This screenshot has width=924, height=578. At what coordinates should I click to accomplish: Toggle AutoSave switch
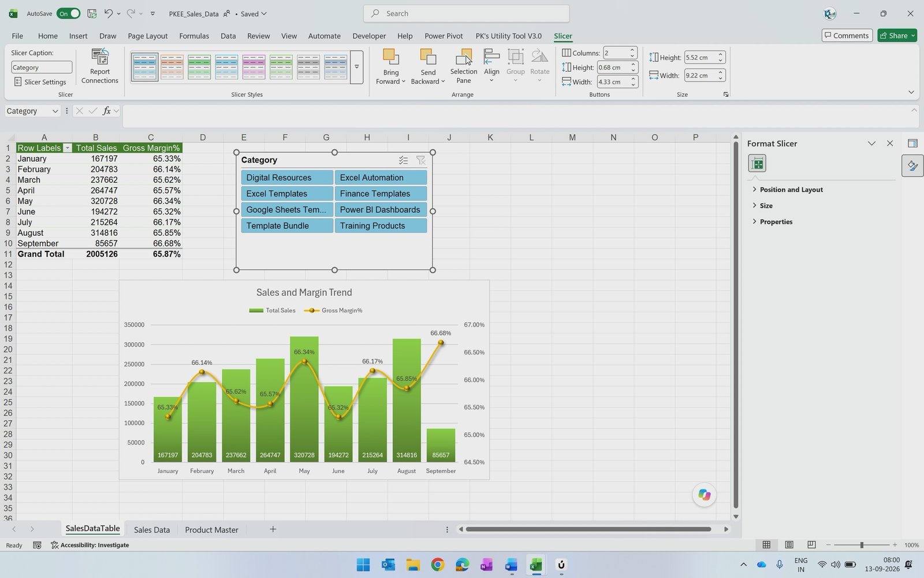pyautogui.click(x=68, y=13)
